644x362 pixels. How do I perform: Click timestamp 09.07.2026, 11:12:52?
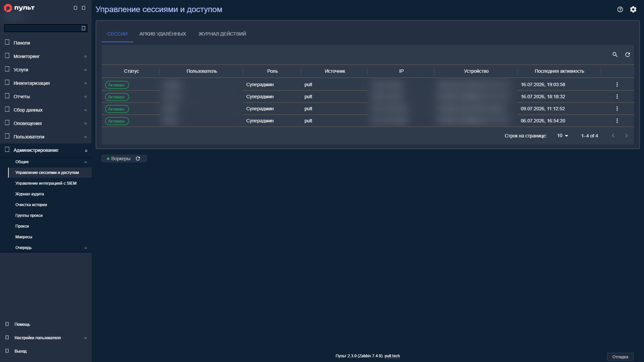pyautogui.click(x=543, y=109)
